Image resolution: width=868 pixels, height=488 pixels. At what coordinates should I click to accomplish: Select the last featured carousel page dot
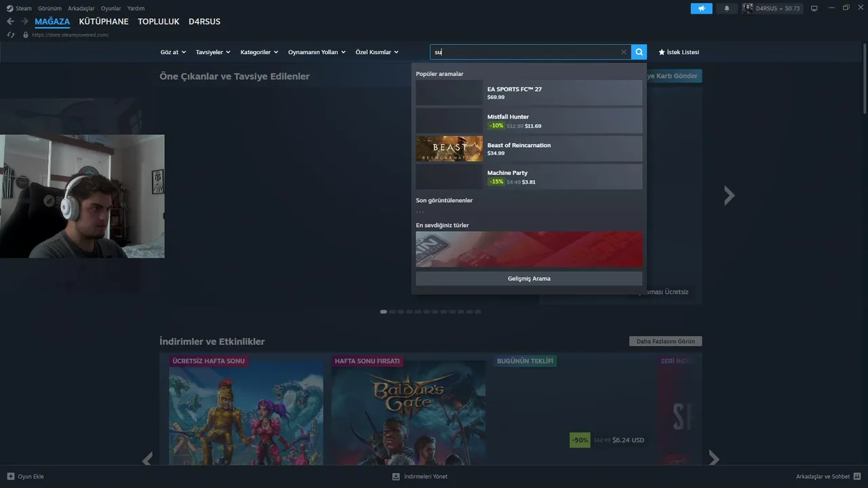pos(477,312)
